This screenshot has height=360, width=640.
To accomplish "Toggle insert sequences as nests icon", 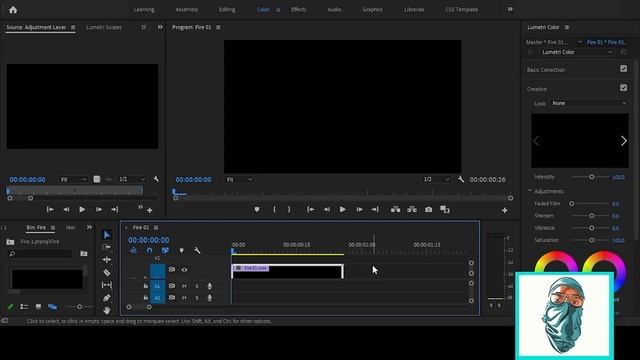I will point(133,251).
